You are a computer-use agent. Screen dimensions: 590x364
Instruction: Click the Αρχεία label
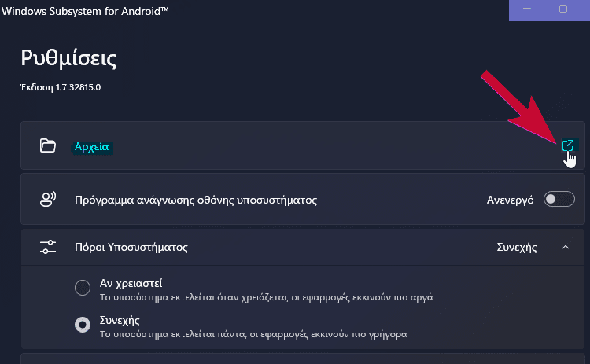93,146
